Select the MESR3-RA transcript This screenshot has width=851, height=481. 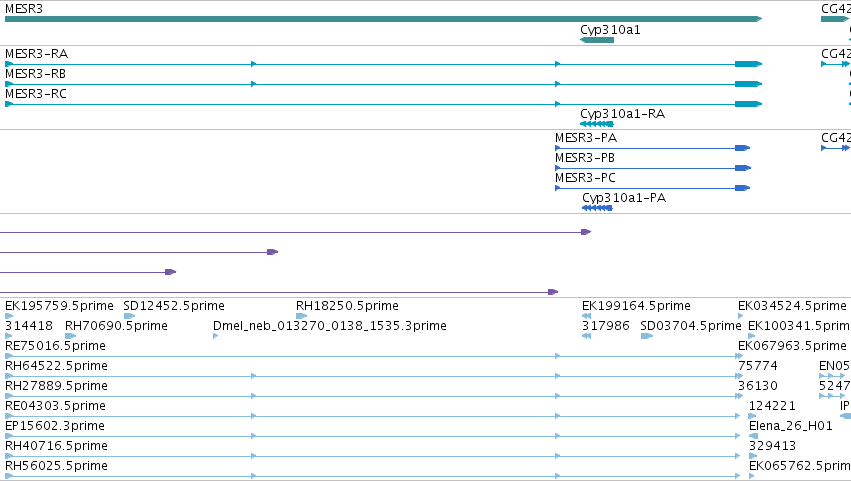tap(383, 64)
